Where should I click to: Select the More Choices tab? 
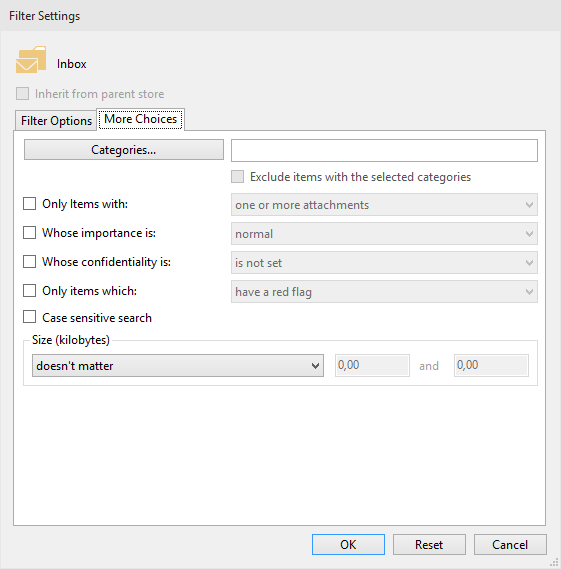[140, 119]
